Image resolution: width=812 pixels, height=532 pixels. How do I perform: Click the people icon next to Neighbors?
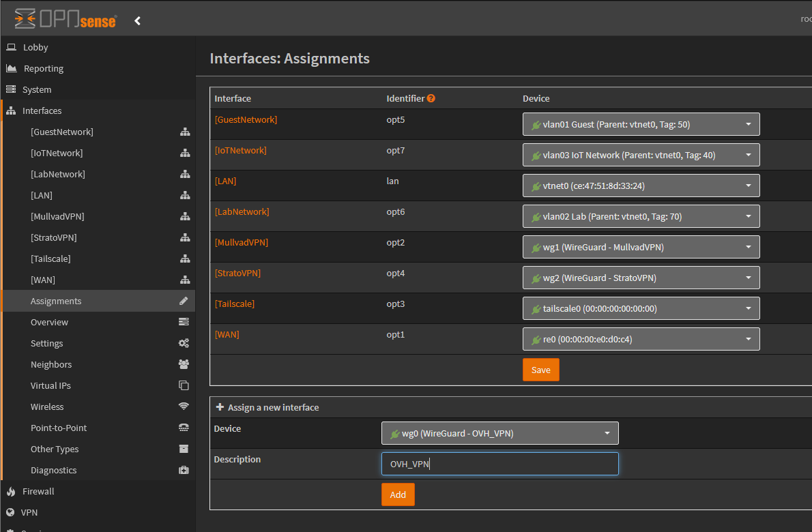click(x=184, y=364)
